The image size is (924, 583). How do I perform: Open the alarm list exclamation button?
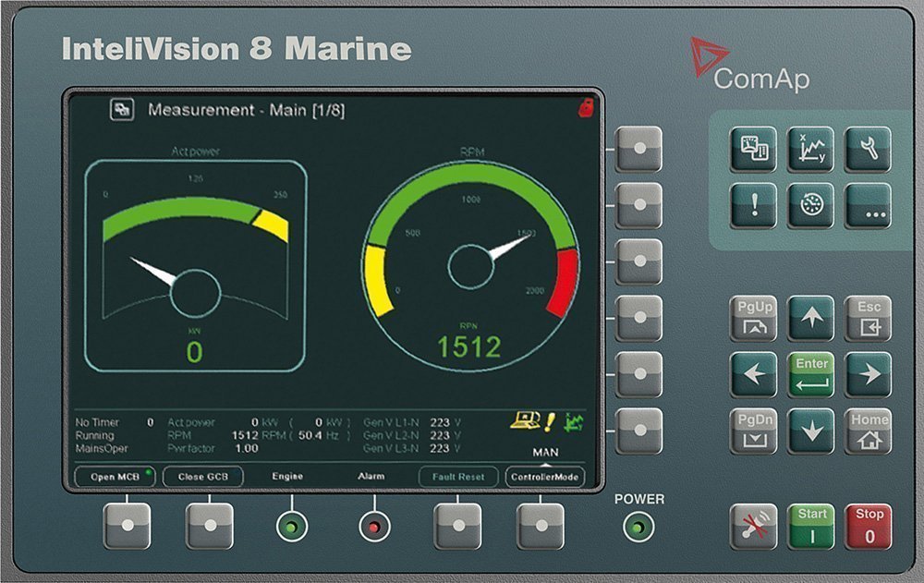tap(754, 206)
